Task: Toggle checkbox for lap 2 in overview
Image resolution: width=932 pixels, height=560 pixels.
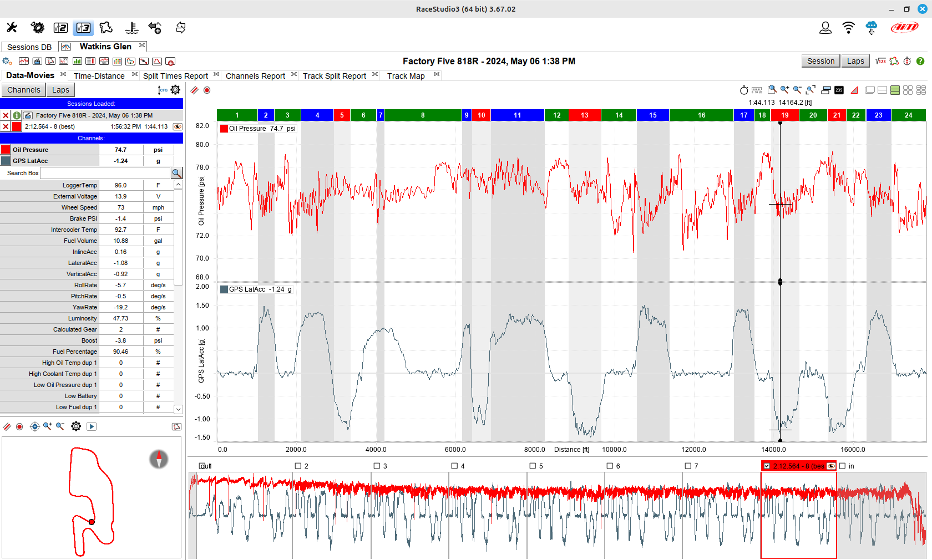Action: 298,466
